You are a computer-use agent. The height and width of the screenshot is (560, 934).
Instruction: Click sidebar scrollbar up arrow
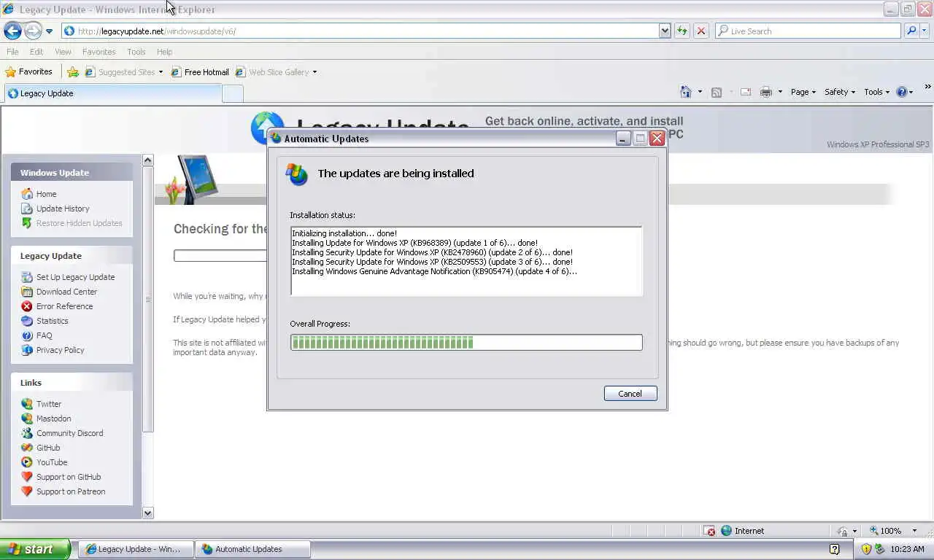tap(148, 160)
